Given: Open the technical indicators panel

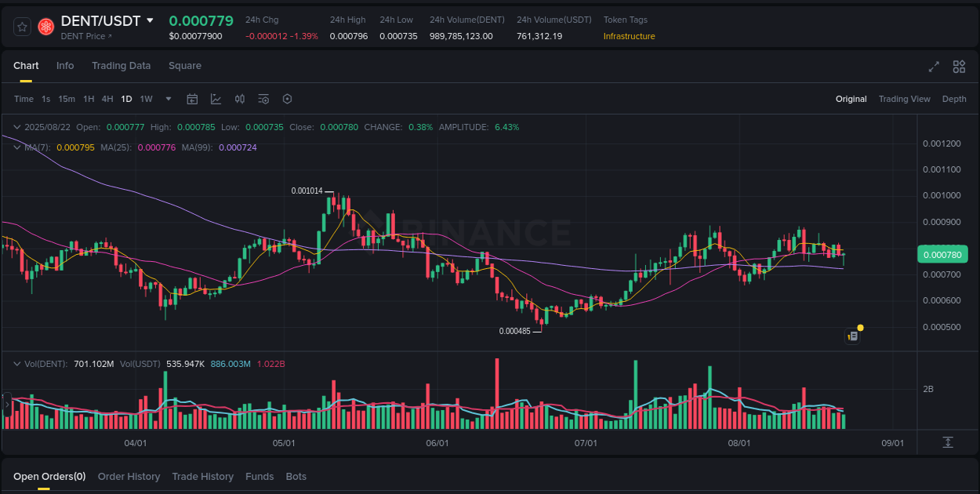Looking at the screenshot, I should [216, 99].
